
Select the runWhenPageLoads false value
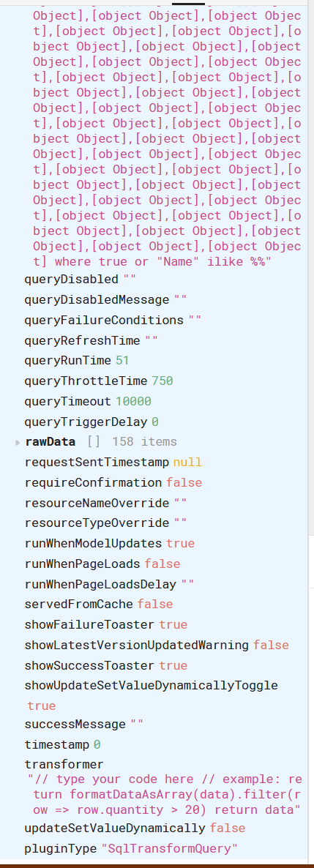click(162, 564)
